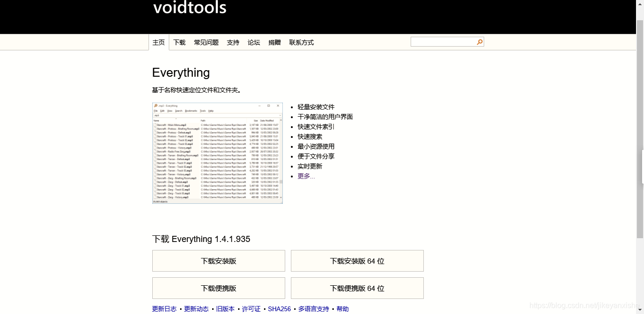Select the 轻量安装文件 bullet text
The height and width of the screenshot is (314, 644).
[x=316, y=107]
